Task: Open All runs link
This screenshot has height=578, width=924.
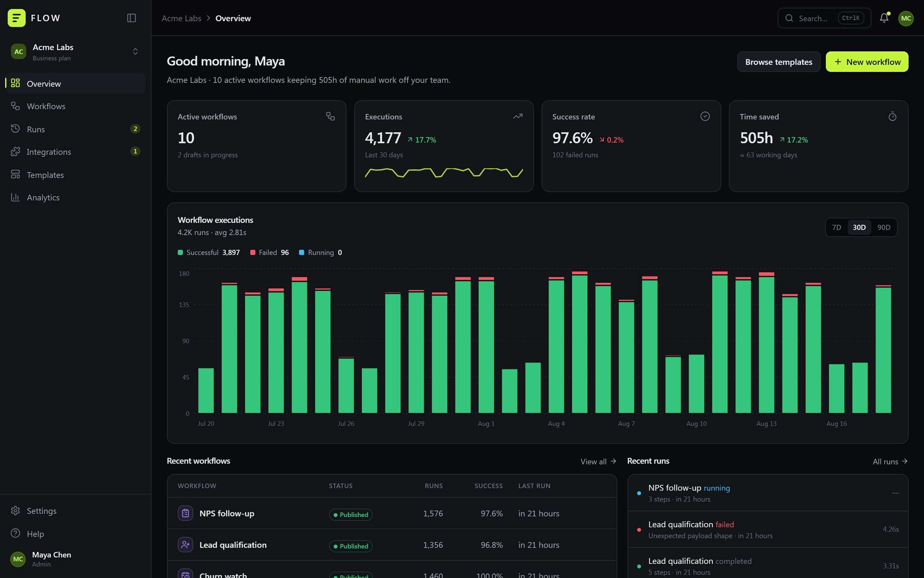Action: pyautogui.click(x=890, y=461)
